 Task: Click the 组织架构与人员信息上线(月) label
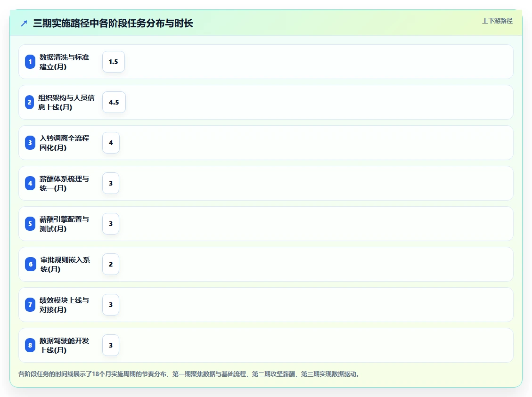(x=66, y=102)
